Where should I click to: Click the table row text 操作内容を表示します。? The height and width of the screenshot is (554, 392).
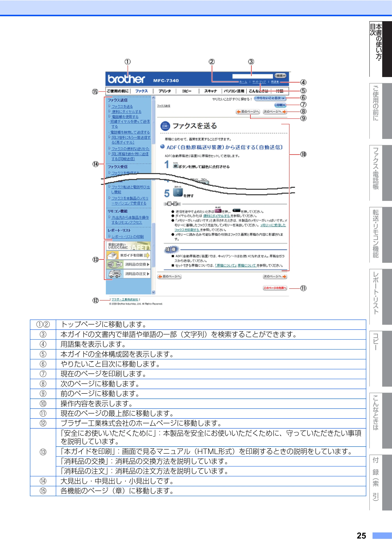tap(97, 403)
